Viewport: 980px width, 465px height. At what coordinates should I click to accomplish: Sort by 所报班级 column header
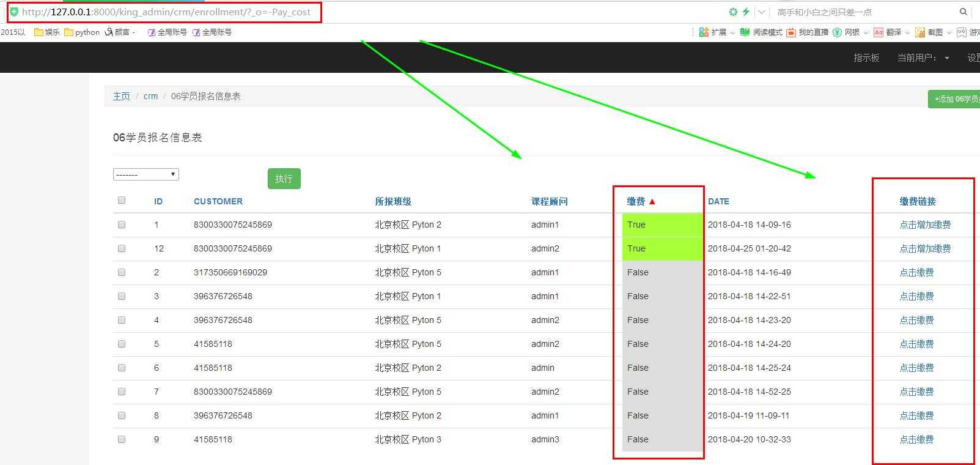393,201
